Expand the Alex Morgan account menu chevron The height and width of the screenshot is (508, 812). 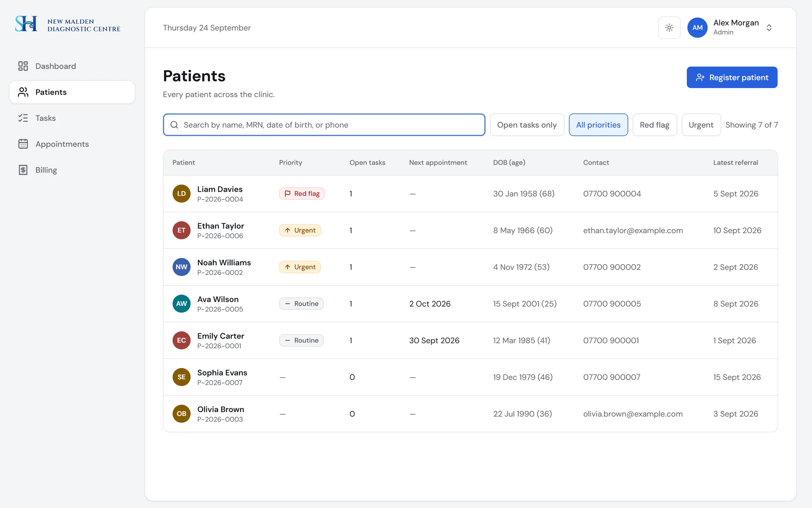[769, 28]
